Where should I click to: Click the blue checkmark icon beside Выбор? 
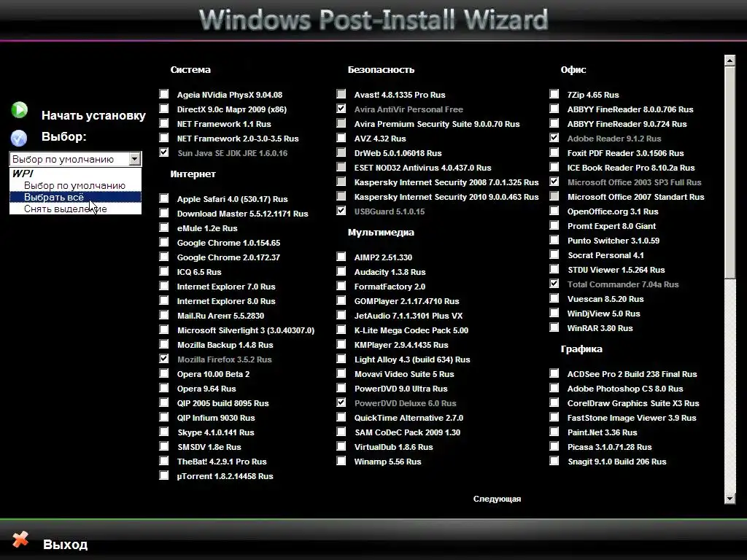click(19, 138)
